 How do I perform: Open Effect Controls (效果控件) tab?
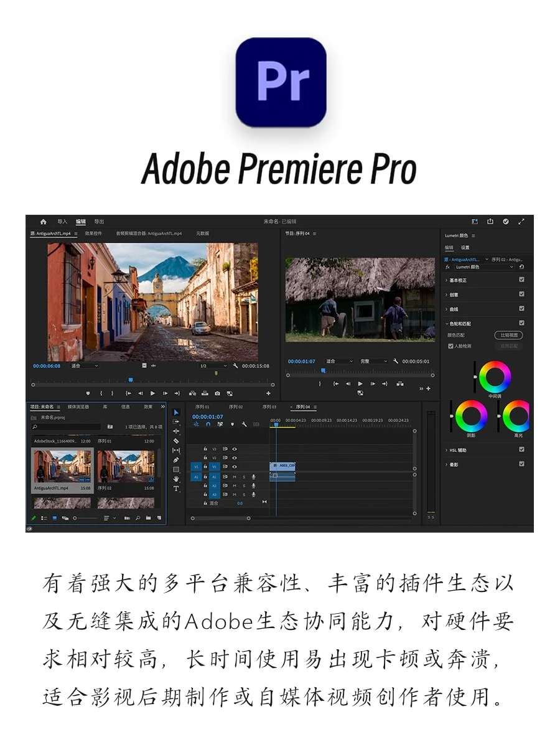click(93, 233)
